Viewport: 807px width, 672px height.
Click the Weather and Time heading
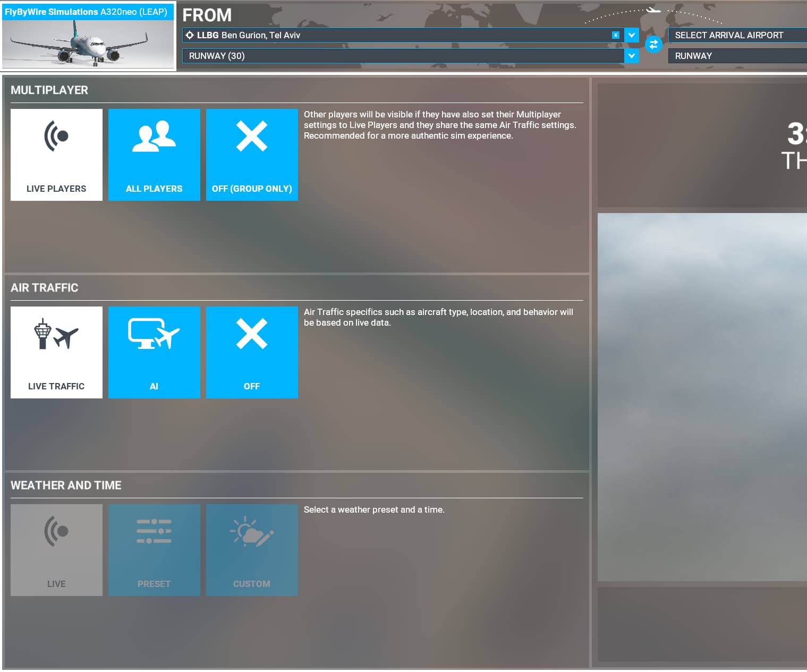(66, 485)
